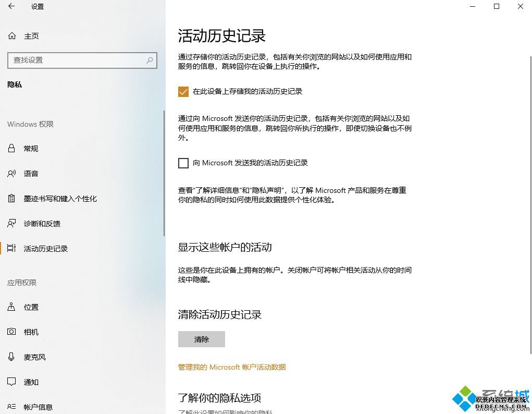The image size is (532, 414).
Task: Click the speech icon for 语音
Action: [x=11, y=174]
